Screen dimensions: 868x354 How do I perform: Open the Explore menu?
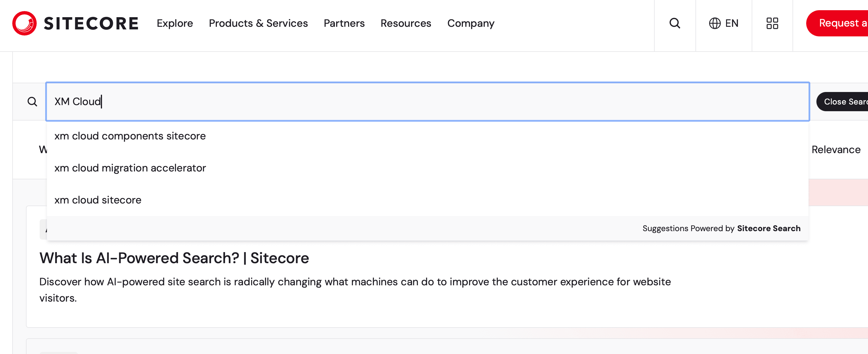(175, 23)
